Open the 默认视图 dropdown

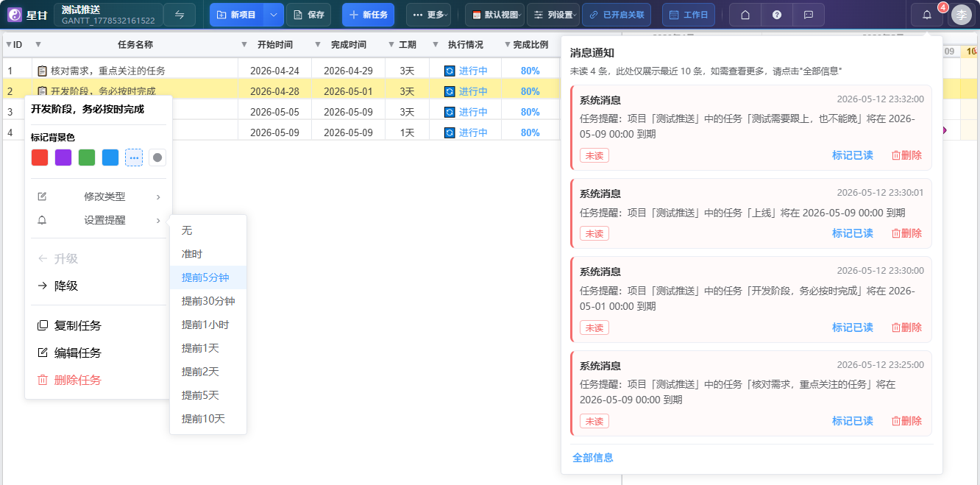tap(494, 15)
